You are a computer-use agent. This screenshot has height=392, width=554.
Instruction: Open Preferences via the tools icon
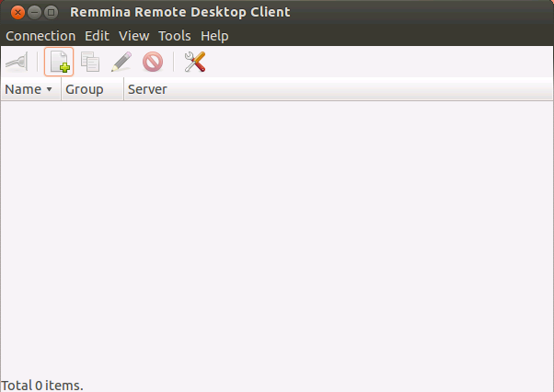[194, 62]
